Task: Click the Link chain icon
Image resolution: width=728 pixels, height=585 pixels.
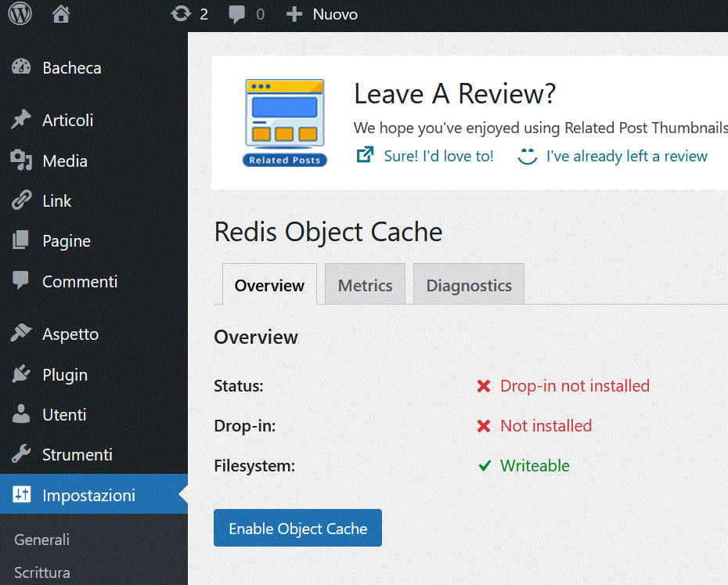Action: tap(21, 200)
